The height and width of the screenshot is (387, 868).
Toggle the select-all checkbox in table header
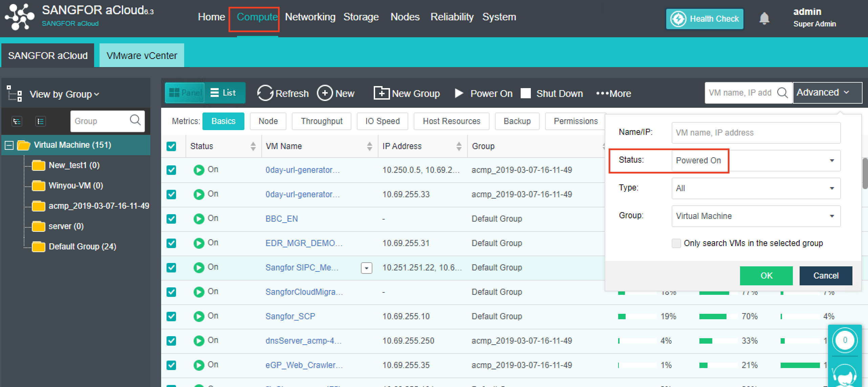point(171,146)
